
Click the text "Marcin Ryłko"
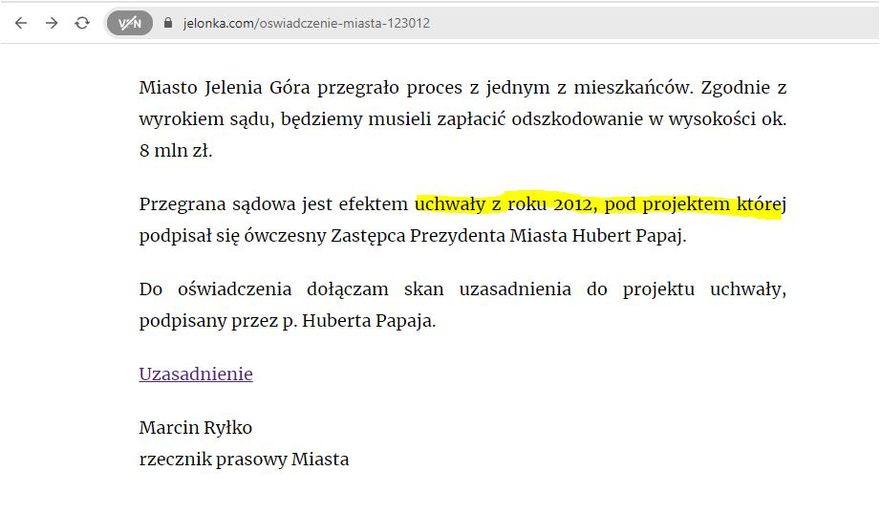pyautogui.click(x=196, y=428)
